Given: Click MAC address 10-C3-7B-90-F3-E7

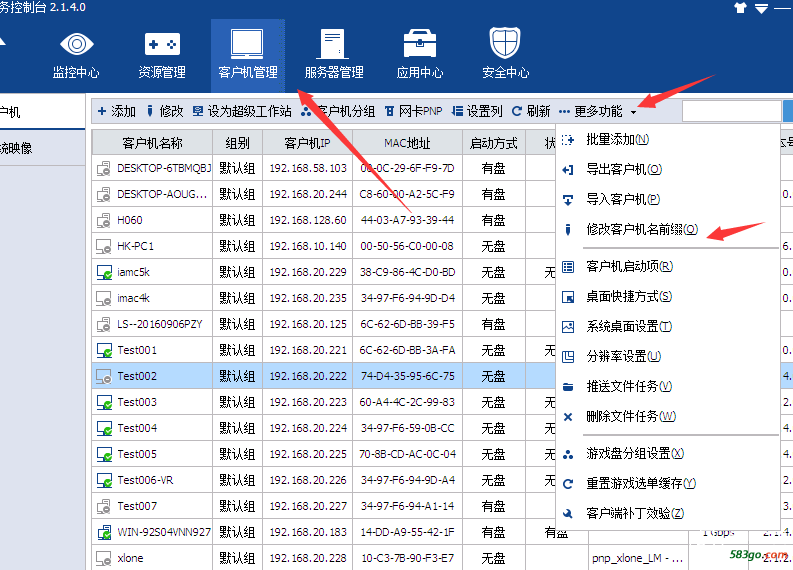Looking at the screenshot, I should [x=407, y=558].
